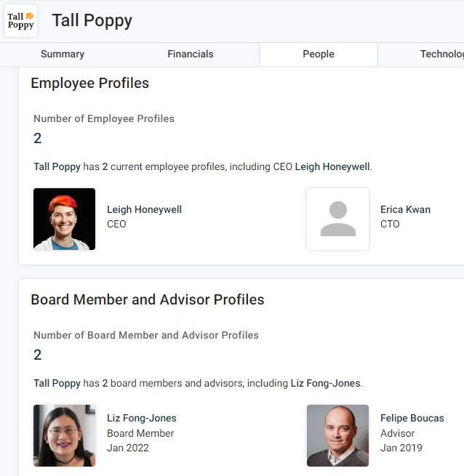Switch to the Financials tab

click(x=191, y=54)
